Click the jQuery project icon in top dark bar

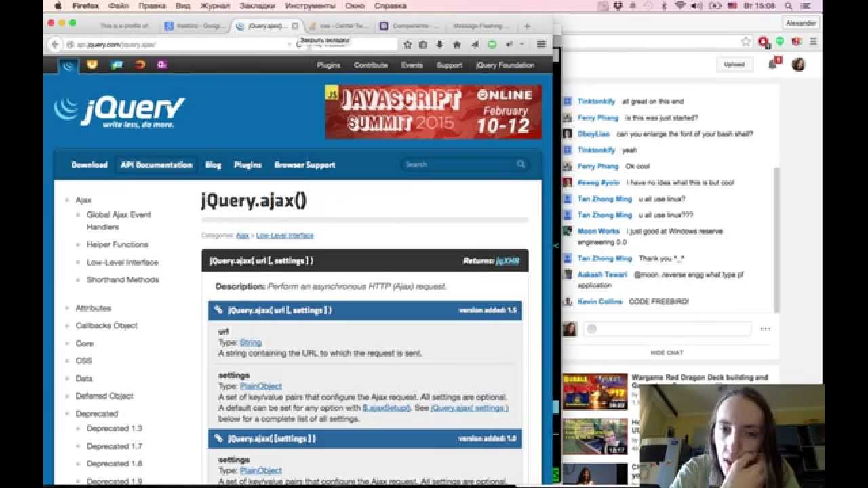tap(68, 65)
